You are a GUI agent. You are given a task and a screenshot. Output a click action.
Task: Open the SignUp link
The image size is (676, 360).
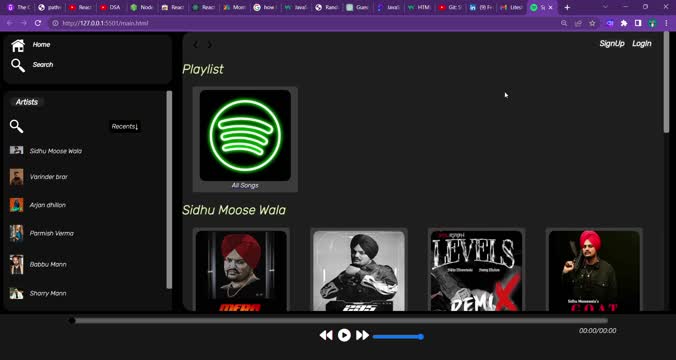coord(612,44)
